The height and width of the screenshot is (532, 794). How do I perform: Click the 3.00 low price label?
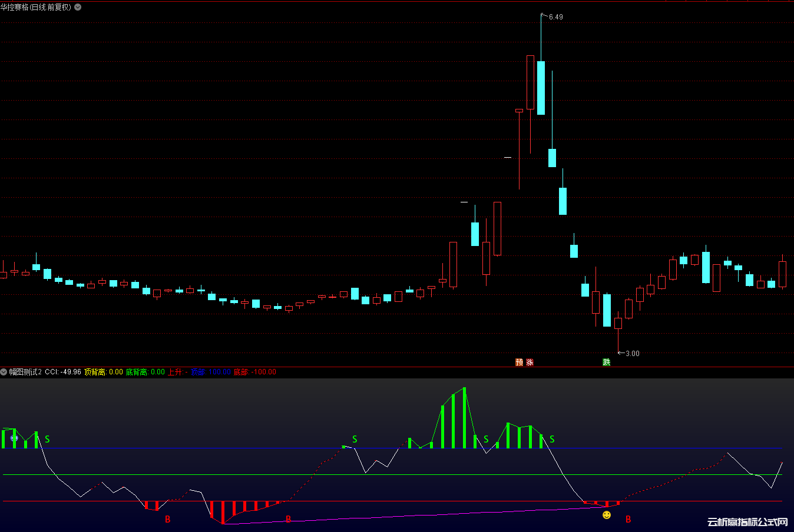click(x=632, y=354)
